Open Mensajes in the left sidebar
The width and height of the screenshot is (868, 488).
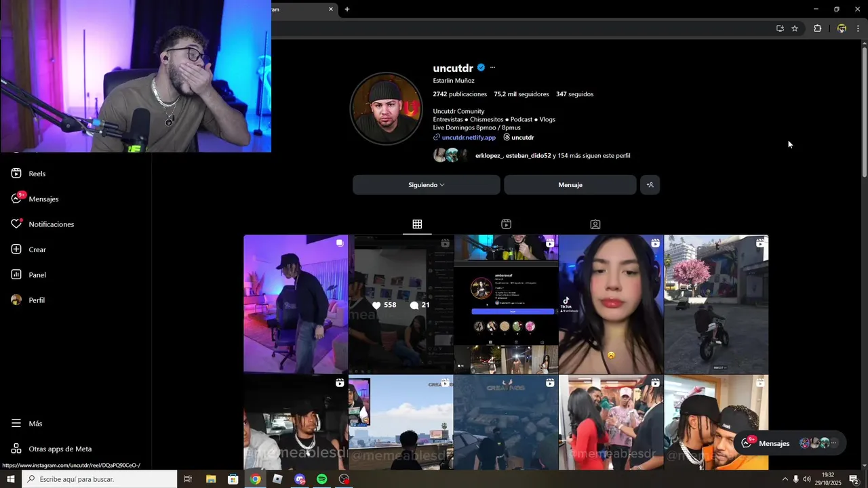[x=35, y=199]
